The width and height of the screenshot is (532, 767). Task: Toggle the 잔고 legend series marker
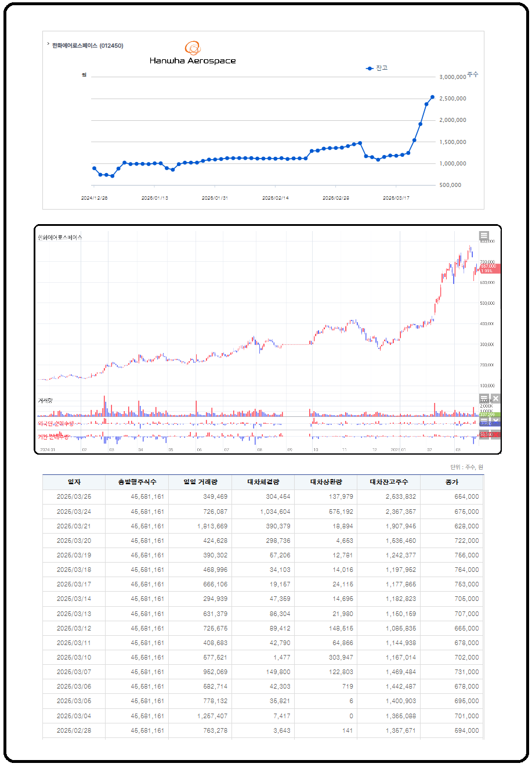pos(370,69)
